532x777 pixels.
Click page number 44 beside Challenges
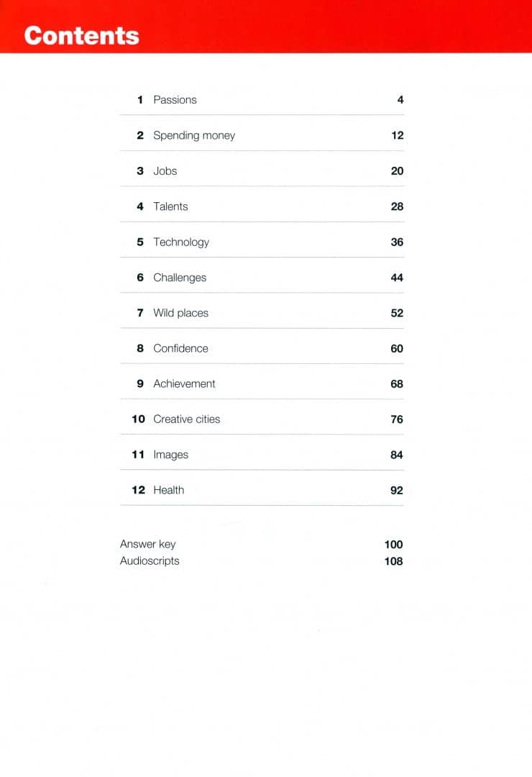(397, 278)
